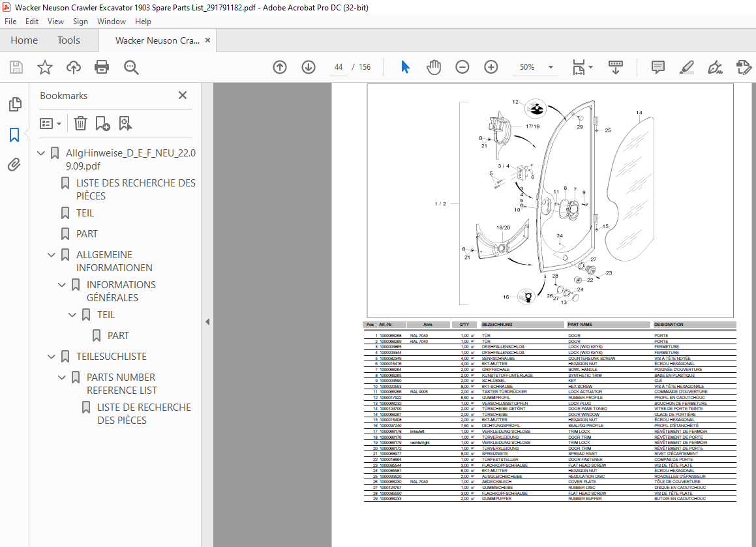Screen dimensions: 756x547
Task: Collapse PARTS NUMBER REFERENCE LIST bookmark
Action: [62, 377]
